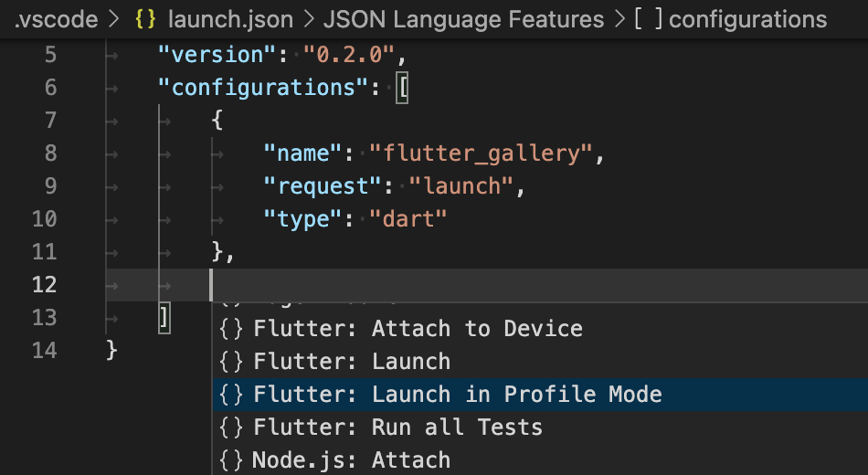The height and width of the screenshot is (475, 868).
Task: Select Node.js: Attach snippet
Action: (x=351, y=460)
